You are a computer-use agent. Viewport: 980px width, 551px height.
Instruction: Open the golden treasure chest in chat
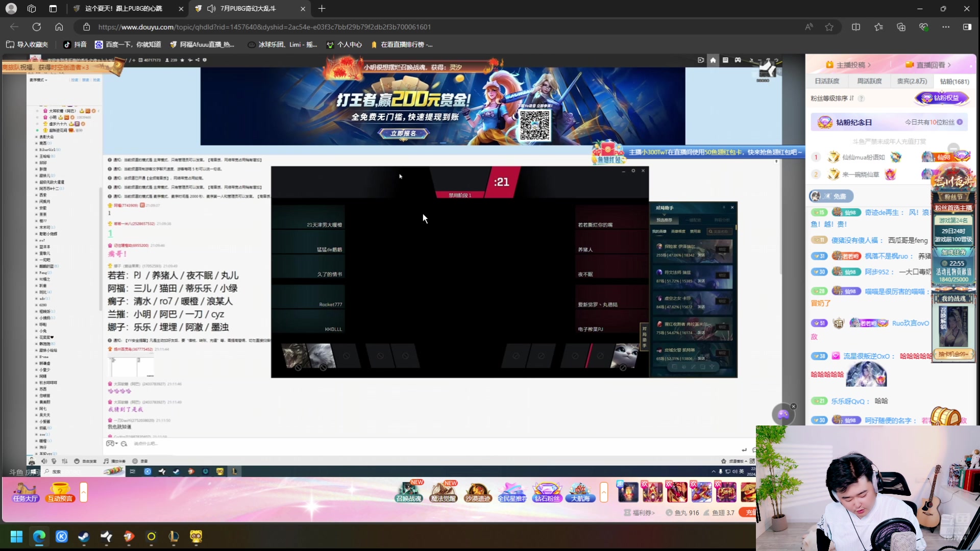click(x=946, y=417)
